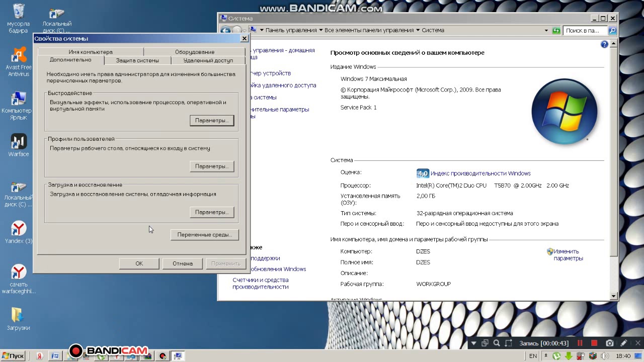Screen dimensions: 644x362
Task: Click the Bandicam window-select icon
Action: point(485,343)
